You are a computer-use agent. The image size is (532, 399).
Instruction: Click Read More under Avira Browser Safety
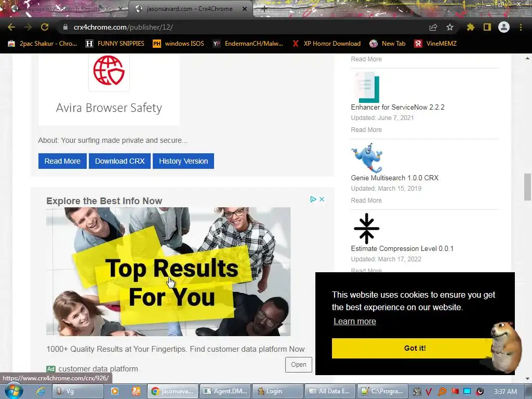click(x=62, y=161)
